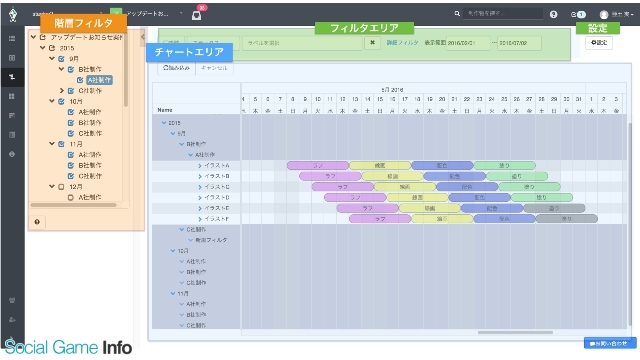This screenshot has width=640, height=360.
Task: Uncheck the 9月 checkbox in hierarchy filter
Action: pyautogui.click(x=61, y=59)
